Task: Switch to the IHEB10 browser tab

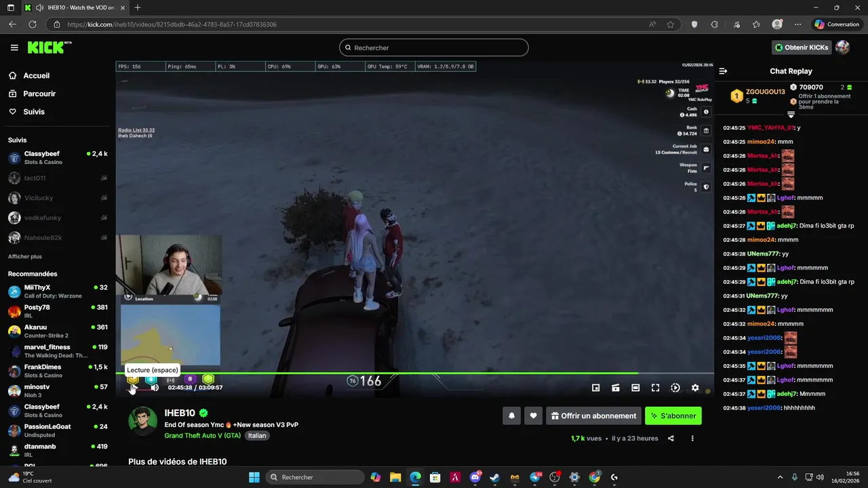Action: [73, 7]
